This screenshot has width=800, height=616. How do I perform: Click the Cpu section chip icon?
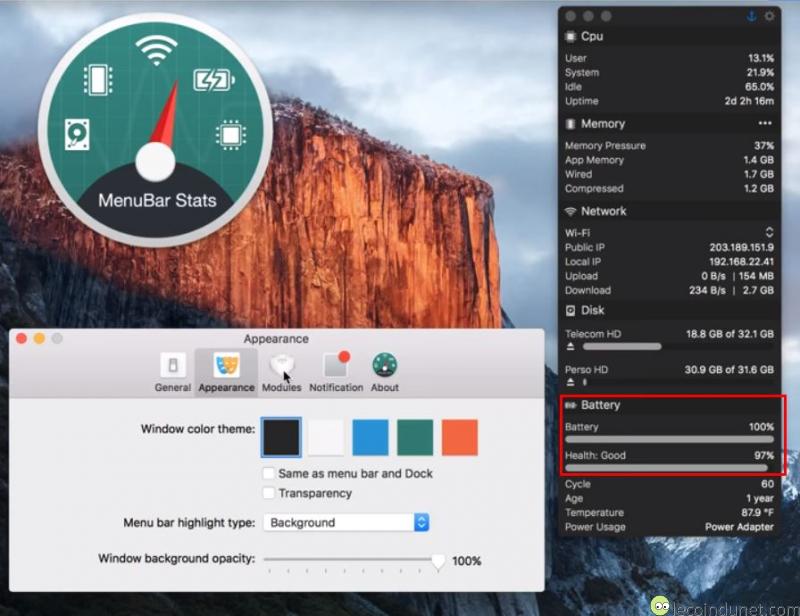tap(570, 36)
